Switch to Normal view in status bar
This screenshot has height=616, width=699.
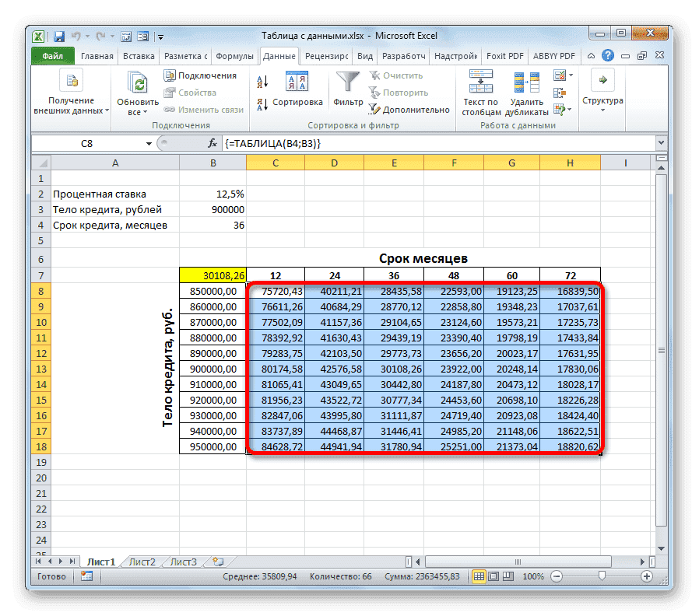click(479, 576)
